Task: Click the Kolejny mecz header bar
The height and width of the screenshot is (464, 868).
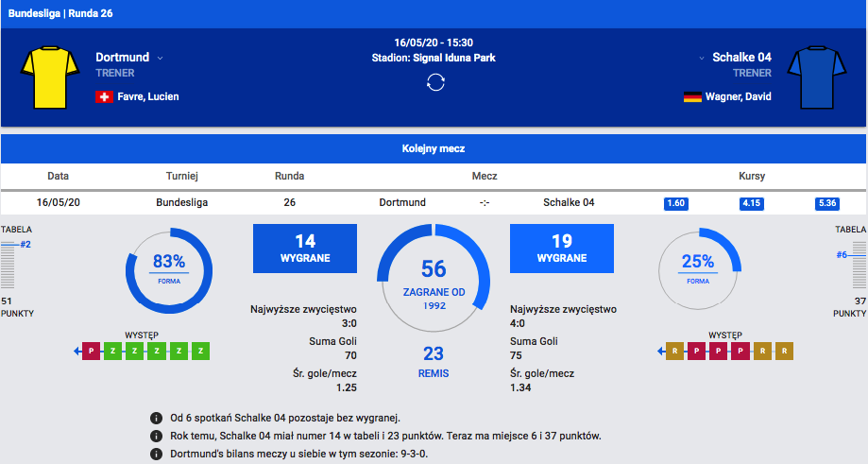Action: [x=434, y=148]
